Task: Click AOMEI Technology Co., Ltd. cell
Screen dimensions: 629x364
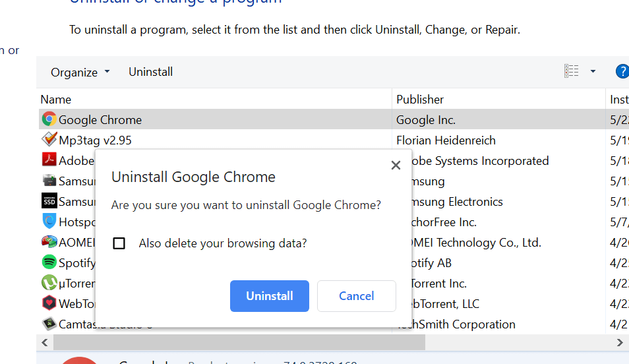Action: click(x=477, y=243)
